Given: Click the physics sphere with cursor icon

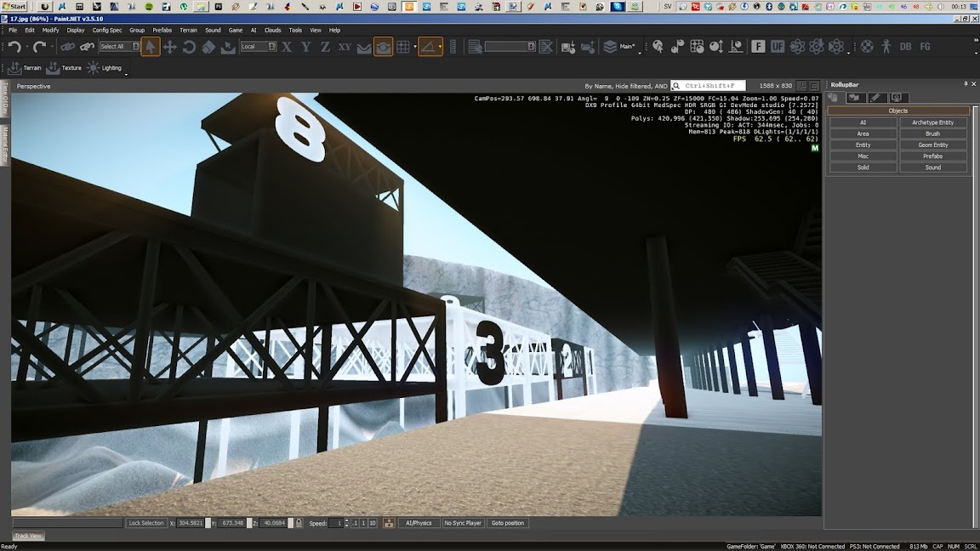Looking at the screenshot, I should point(658,47).
